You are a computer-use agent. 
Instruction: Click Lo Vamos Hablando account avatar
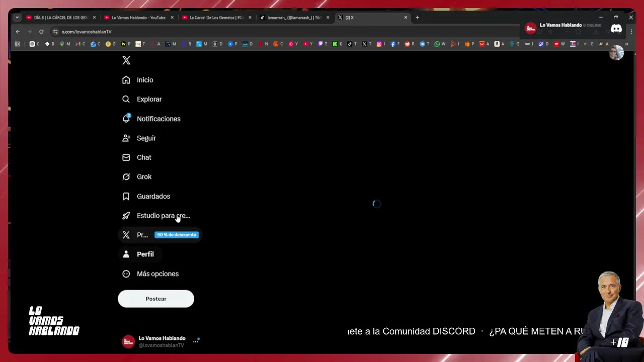[128, 341]
